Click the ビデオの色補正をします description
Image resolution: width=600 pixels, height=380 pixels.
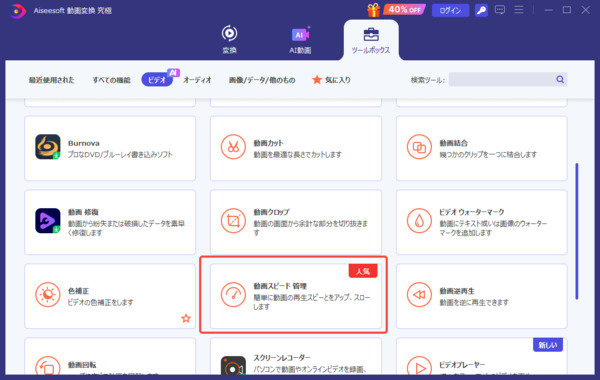coord(100,302)
